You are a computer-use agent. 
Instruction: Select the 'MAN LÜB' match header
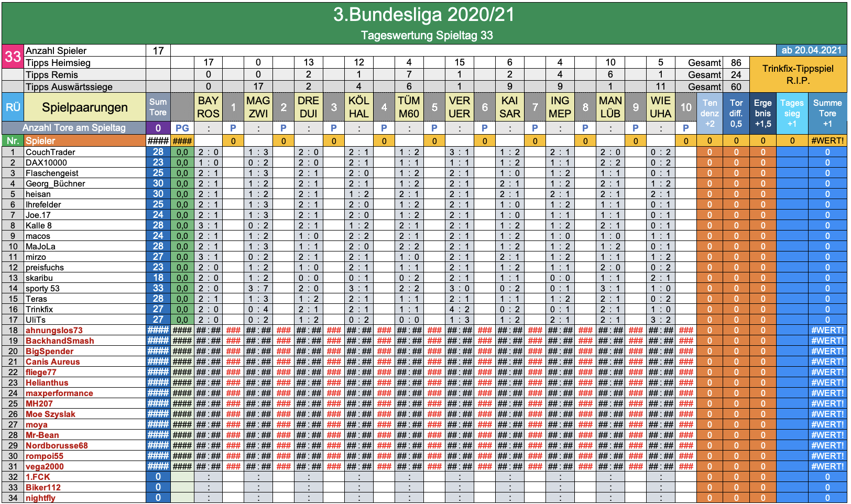[x=610, y=107]
